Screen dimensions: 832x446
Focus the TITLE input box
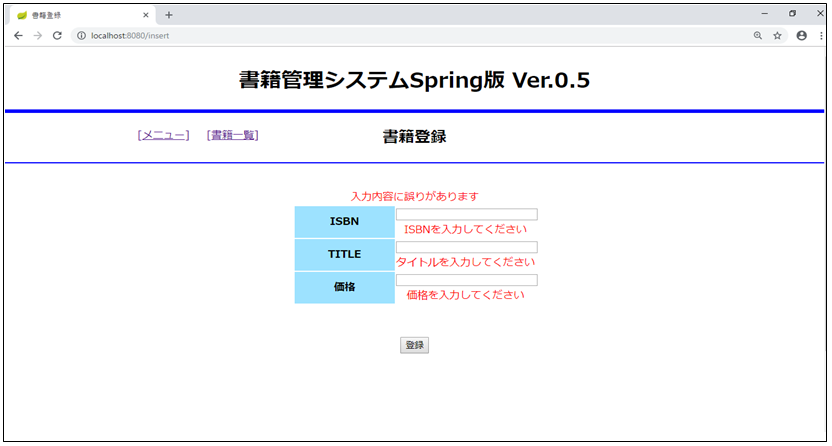point(466,247)
